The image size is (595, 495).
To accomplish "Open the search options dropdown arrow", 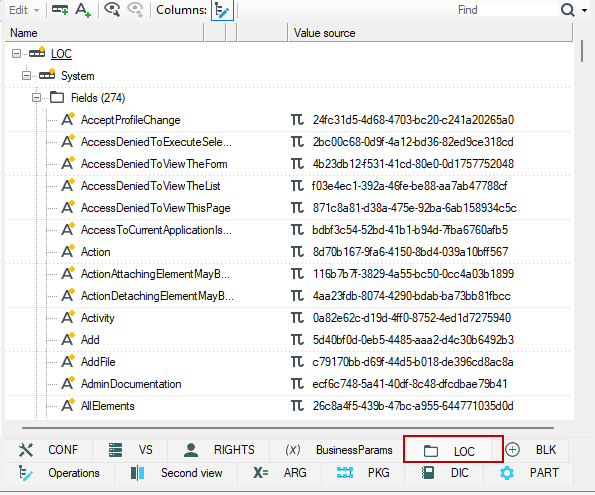I will tap(584, 10).
